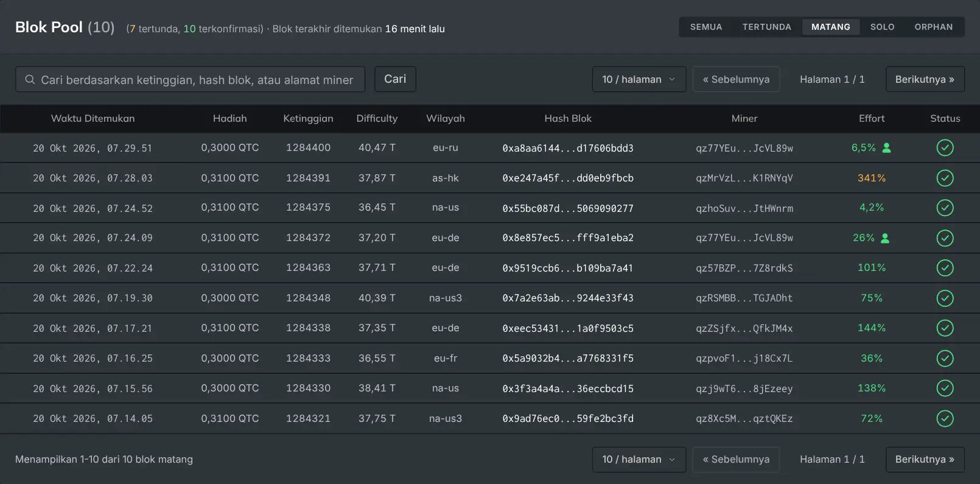980x484 pixels.
Task: Click solo miner icon on block 1284372
Action: (x=885, y=238)
